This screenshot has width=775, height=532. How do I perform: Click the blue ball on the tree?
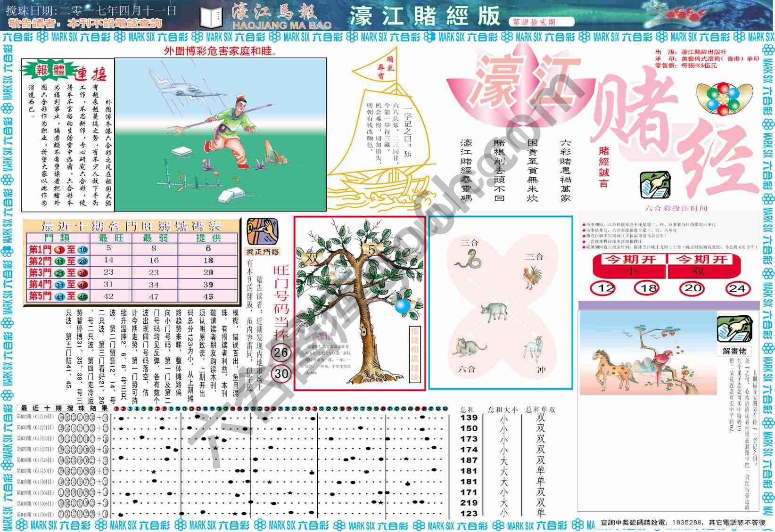[x=402, y=306]
